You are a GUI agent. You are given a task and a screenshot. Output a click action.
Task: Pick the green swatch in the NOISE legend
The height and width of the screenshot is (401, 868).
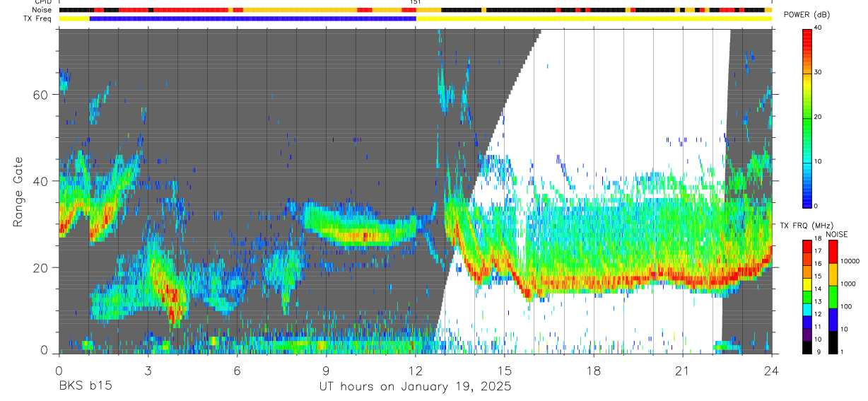[x=833, y=297]
